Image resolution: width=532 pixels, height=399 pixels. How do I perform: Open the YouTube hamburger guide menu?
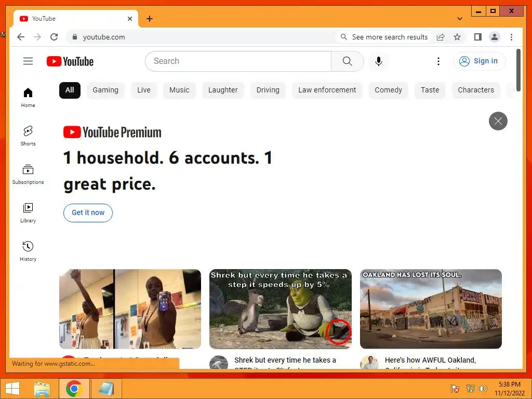pyautogui.click(x=28, y=61)
